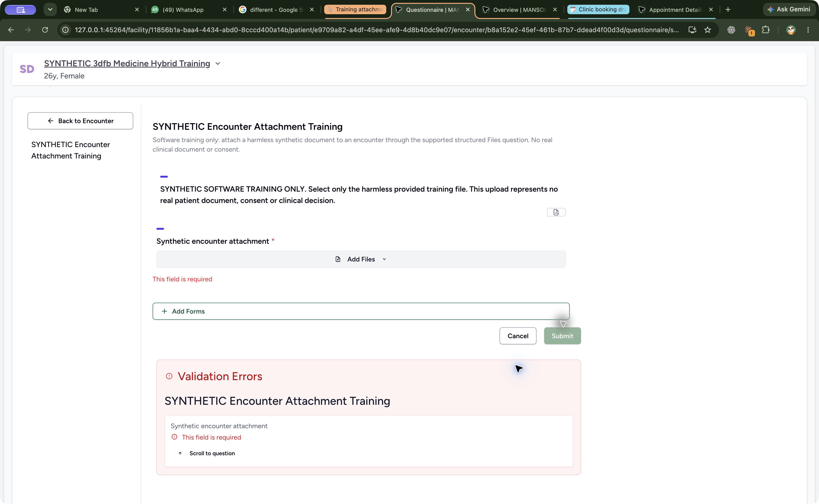Click the small document icon beside instruction text
Viewport: 819px width, 504px height.
(x=556, y=212)
